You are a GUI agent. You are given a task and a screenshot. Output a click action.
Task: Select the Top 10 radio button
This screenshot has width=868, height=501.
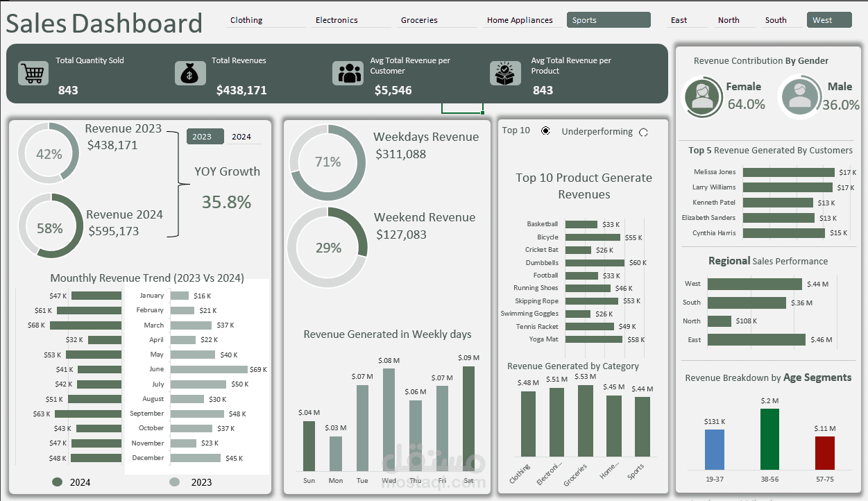click(x=545, y=130)
